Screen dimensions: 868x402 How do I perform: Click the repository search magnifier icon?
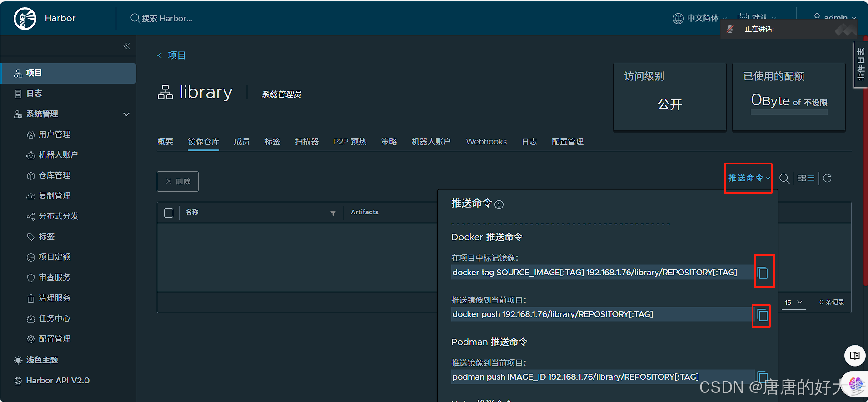click(784, 179)
